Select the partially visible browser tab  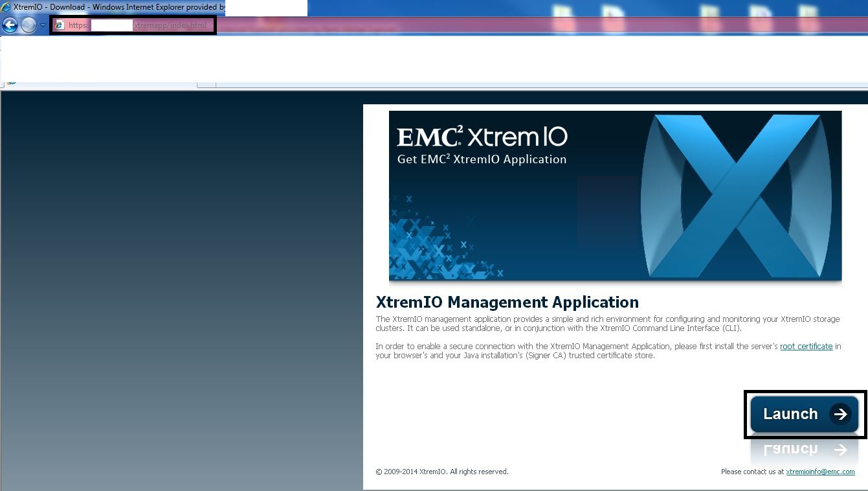tap(100, 83)
